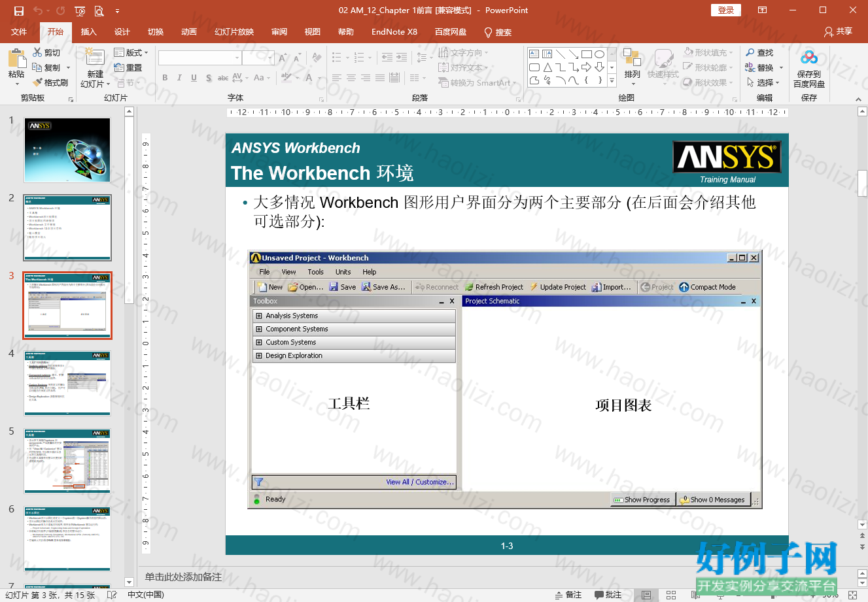Open the font name combo box
Image resolution: width=868 pixels, height=602 pixels.
pyautogui.click(x=200, y=58)
